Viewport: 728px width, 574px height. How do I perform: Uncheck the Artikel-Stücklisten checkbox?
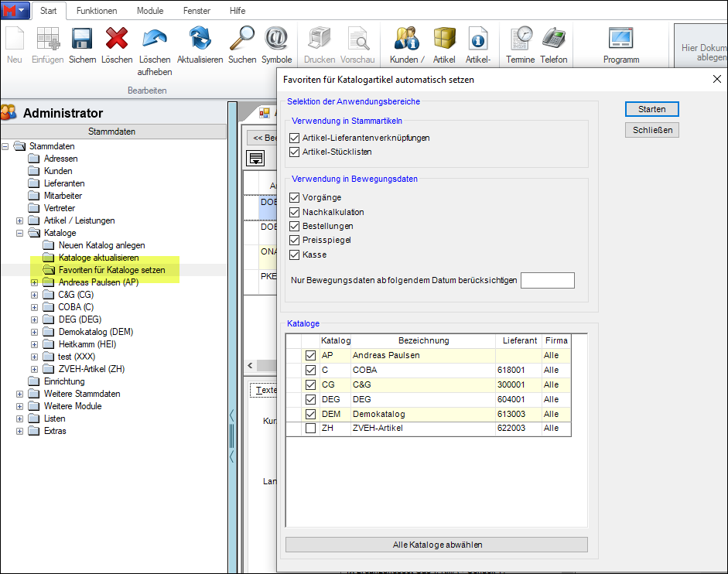click(294, 152)
